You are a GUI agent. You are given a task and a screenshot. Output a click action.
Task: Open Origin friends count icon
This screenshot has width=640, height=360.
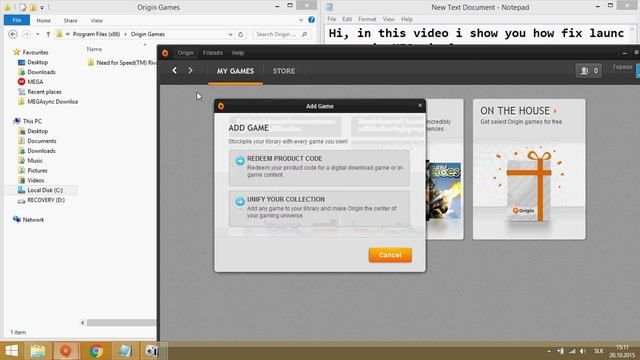[588, 71]
